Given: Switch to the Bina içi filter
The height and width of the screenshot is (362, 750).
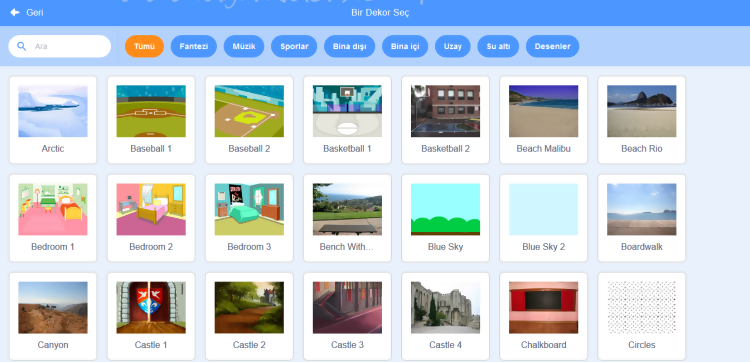Looking at the screenshot, I should click(405, 46).
